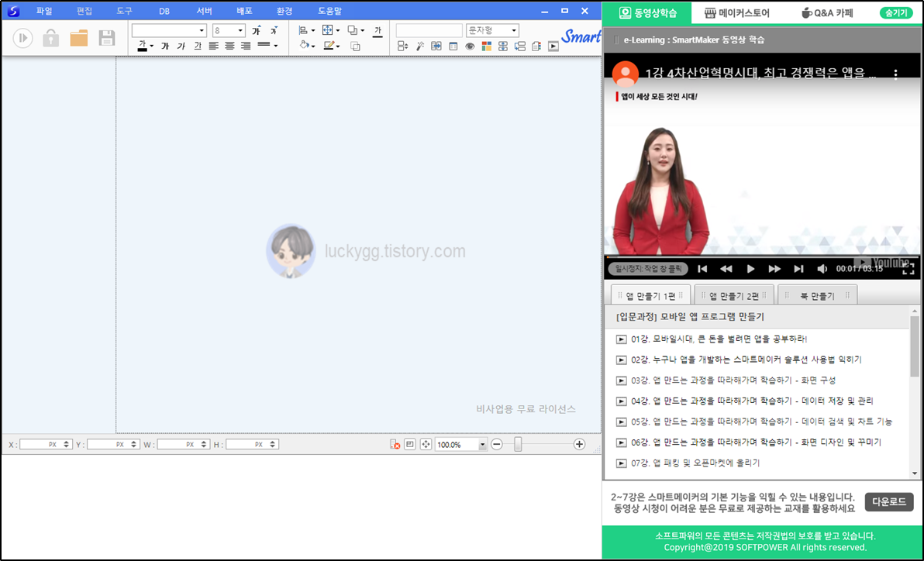The image size is (924, 561).
Task: Click the calendar/table icon
Action: coord(453,46)
